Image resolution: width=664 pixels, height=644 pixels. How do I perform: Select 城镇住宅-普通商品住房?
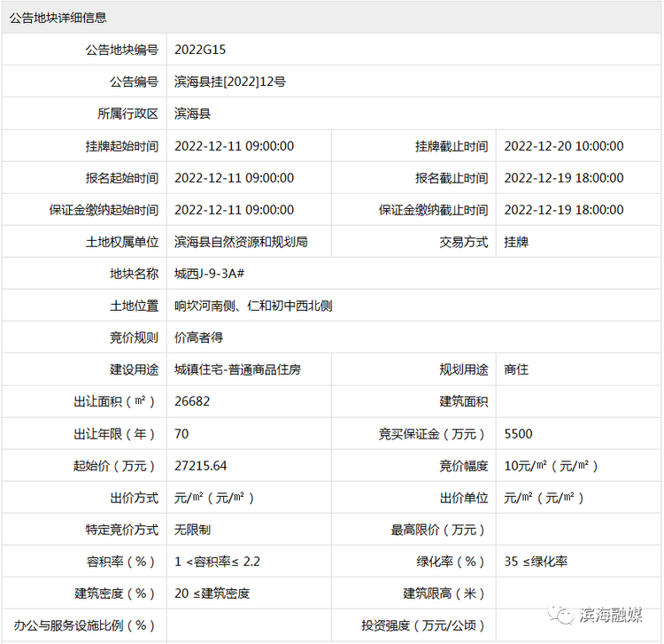coord(237,369)
